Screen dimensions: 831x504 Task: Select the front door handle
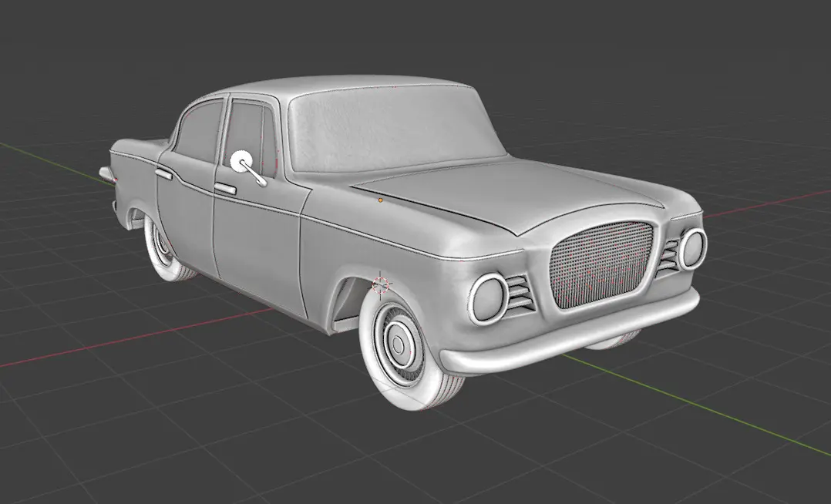pyautogui.click(x=225, y=188)
